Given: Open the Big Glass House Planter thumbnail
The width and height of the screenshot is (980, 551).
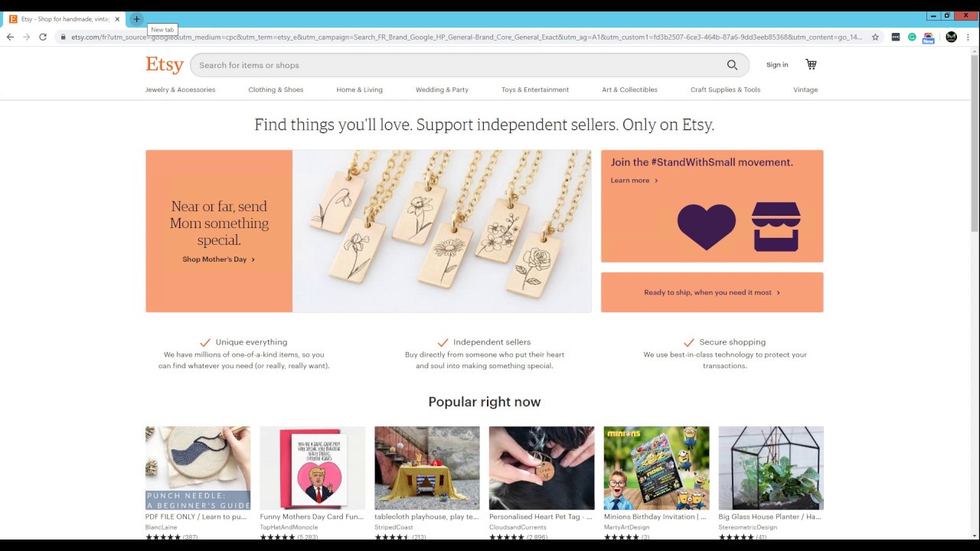Looking at the screenshot, I should point(771,468).
